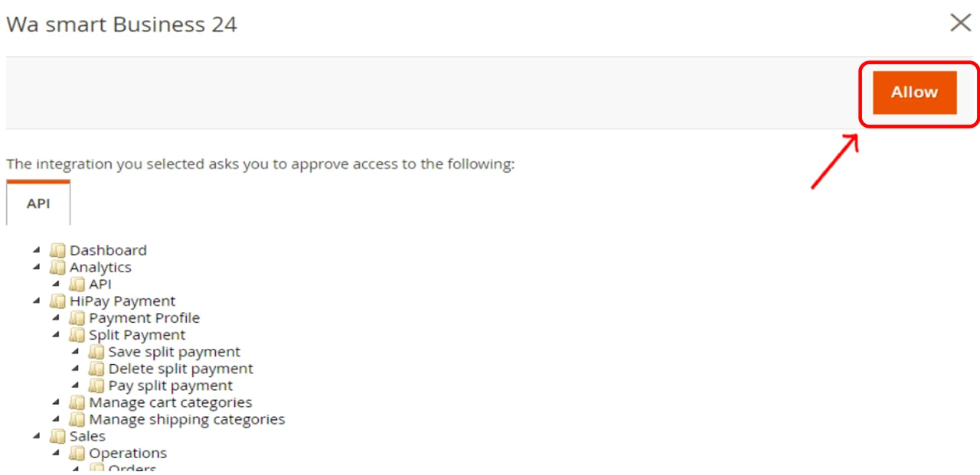Click the Sales folder icon
The image size is (980, 475).
(57, 436)
